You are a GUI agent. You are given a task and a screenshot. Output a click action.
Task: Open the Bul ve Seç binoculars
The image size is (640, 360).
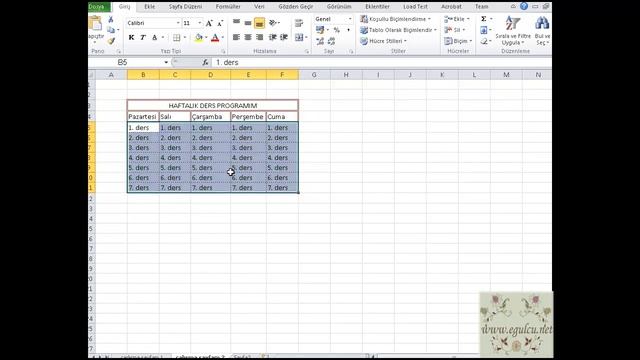tap(542, 30)
